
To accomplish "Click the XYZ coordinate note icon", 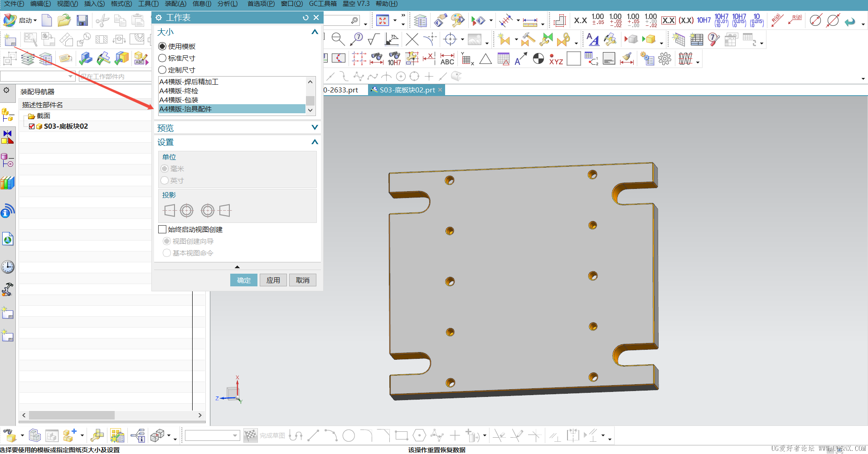I will (x=556, y=59).
